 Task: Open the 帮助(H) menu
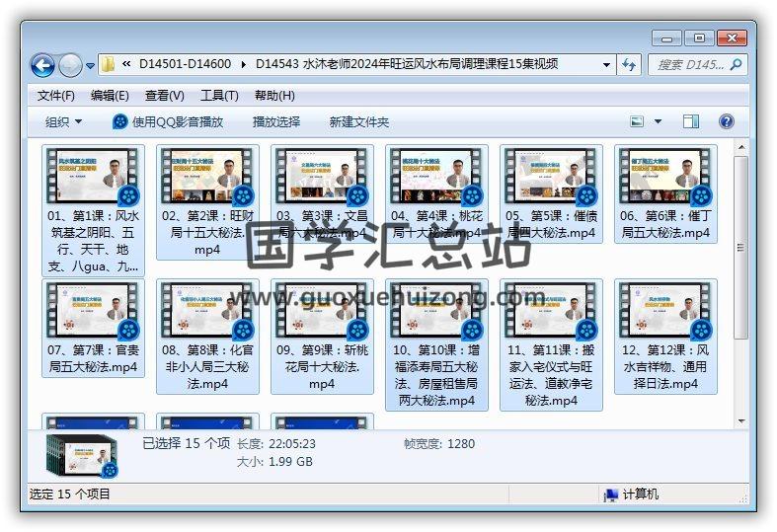(274, 95)
